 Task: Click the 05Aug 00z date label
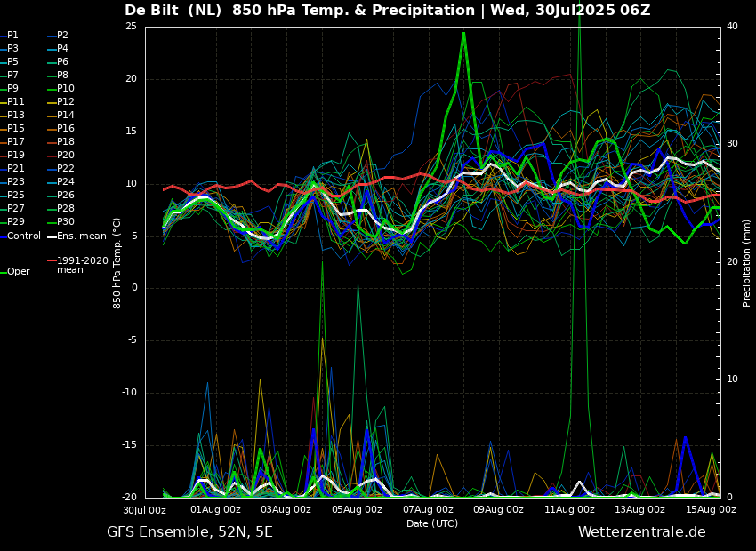pyautogui.click(x=357, y=509)
